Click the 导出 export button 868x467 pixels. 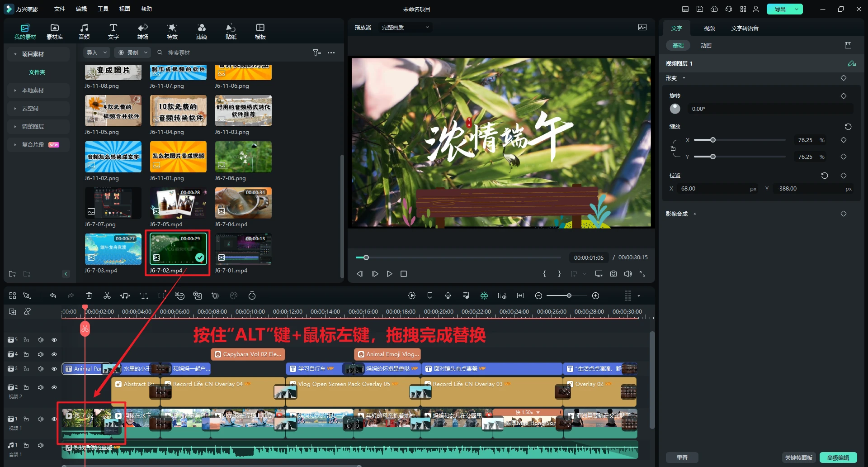(x=780, y=9)
